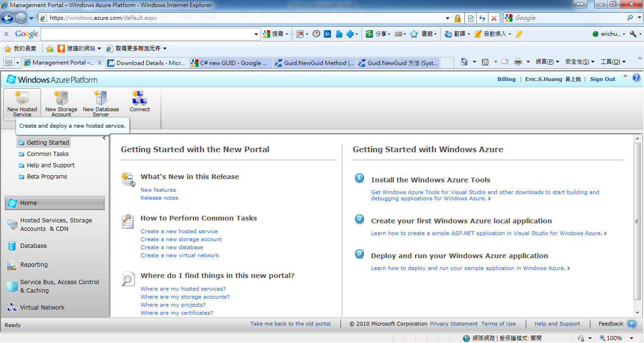
Task: Click the Print icon in the command bar
Action: 518,62
